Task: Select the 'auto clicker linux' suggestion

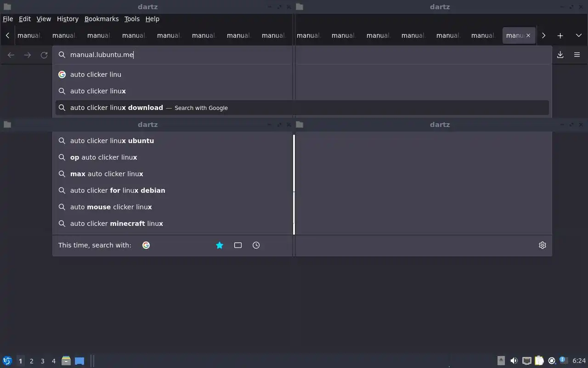Action: (x=302, y=91)
